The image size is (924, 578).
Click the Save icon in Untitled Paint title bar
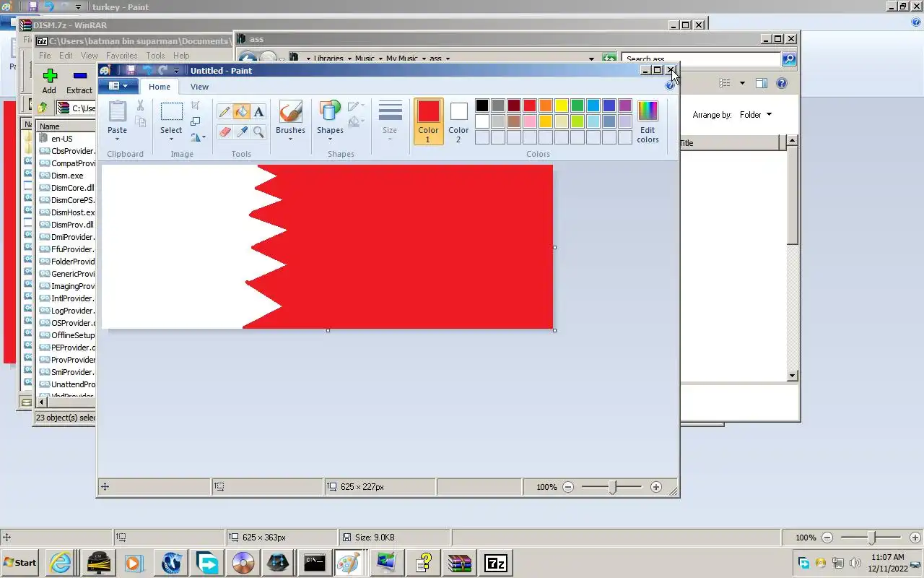(x=131, y=70)
